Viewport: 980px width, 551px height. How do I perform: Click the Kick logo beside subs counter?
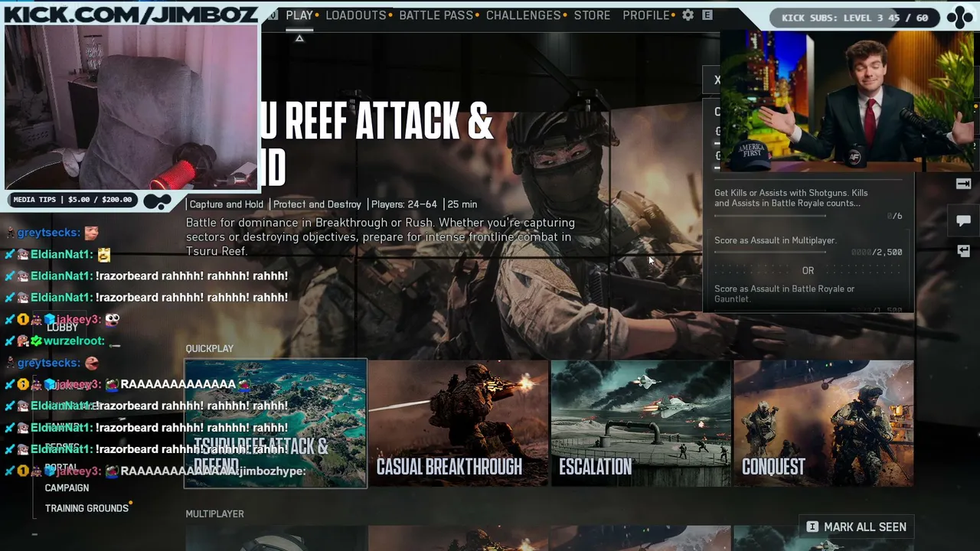pos(960,18)
